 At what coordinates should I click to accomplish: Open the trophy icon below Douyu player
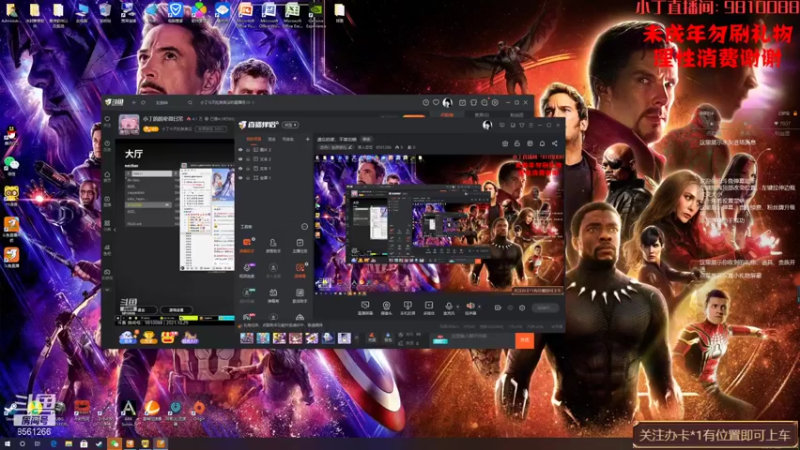click(x=148, y=337)
